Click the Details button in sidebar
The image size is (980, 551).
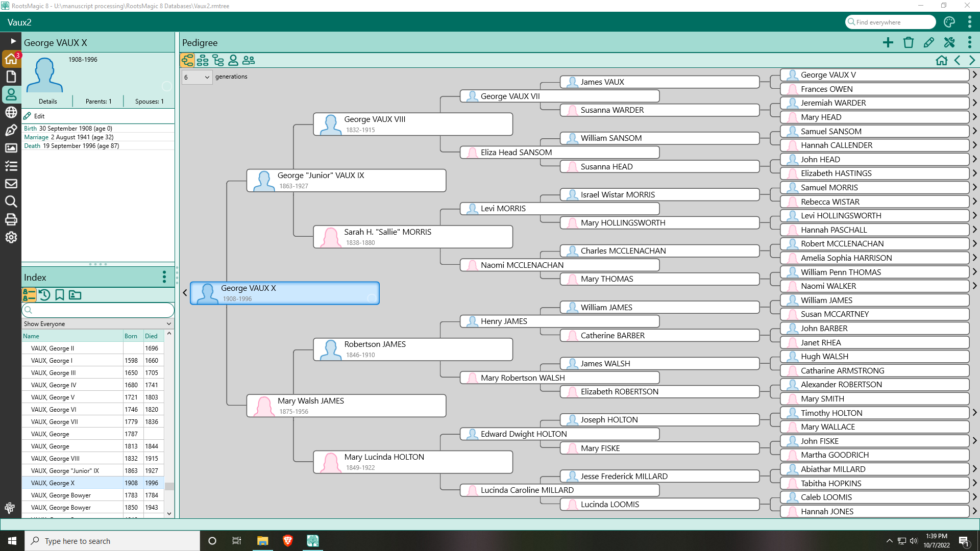click(47, 101)
